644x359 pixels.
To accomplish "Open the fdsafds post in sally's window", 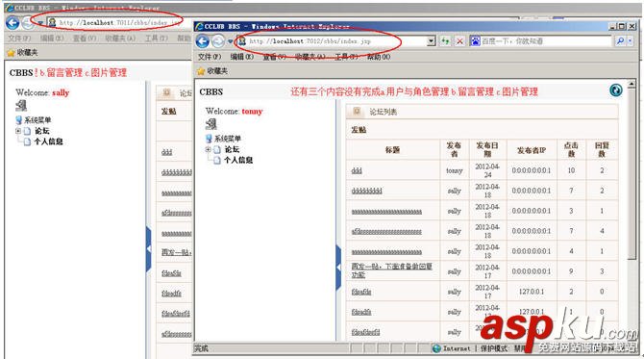I will point(171,273).
